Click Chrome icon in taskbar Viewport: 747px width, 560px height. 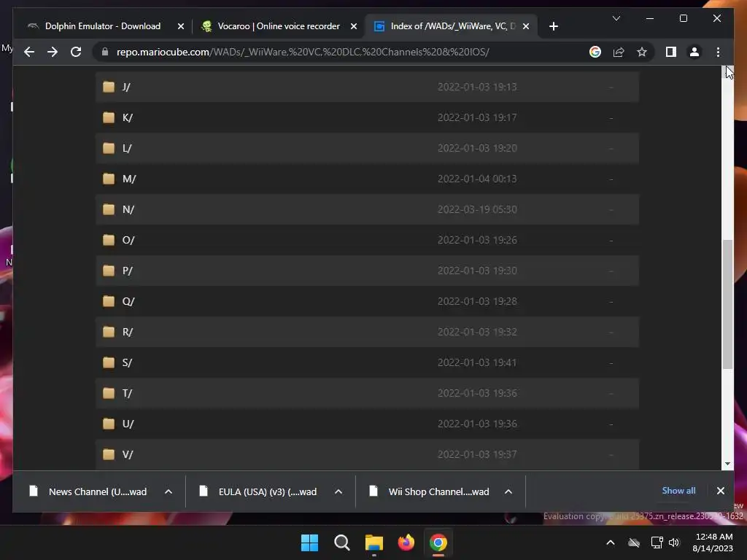[x=438, y=542]
